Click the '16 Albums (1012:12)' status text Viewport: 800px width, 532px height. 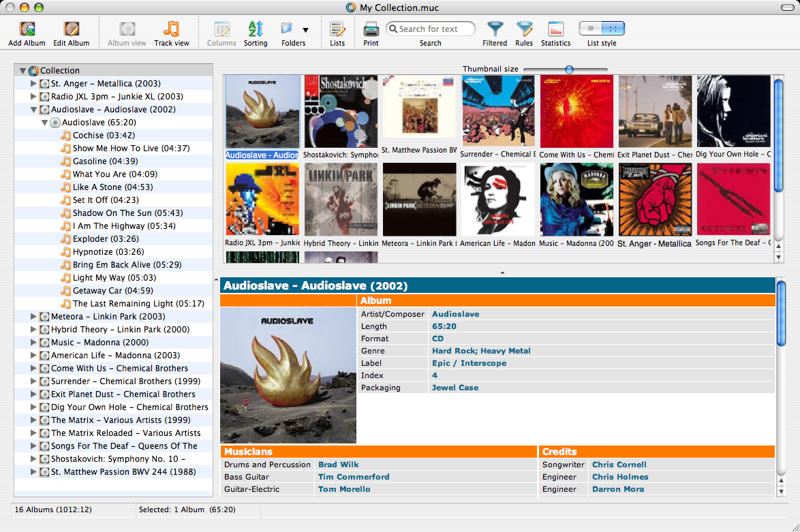pyautogui.click(x=53, y=510)
